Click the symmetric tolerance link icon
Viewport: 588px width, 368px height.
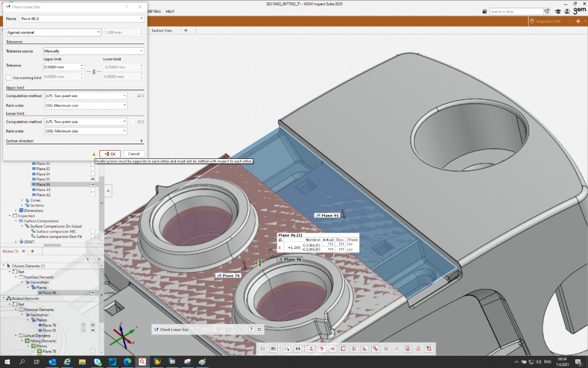point(94,72)
